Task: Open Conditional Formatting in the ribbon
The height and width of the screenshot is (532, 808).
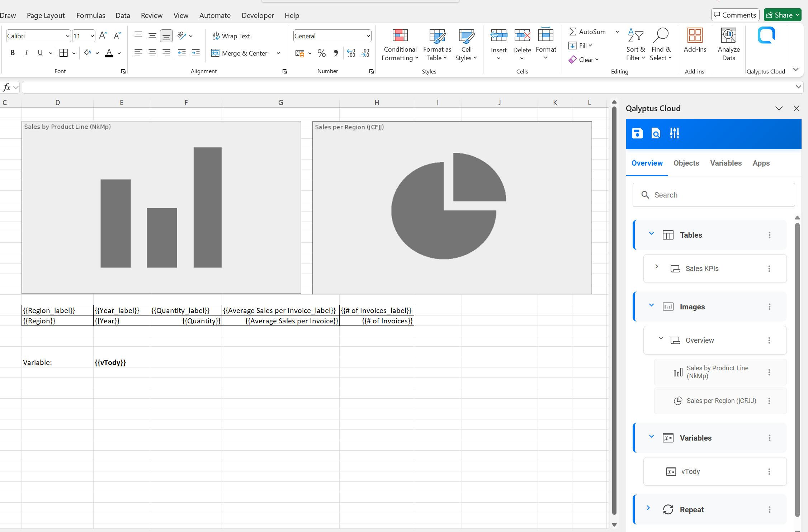Action: pos(400,44)
